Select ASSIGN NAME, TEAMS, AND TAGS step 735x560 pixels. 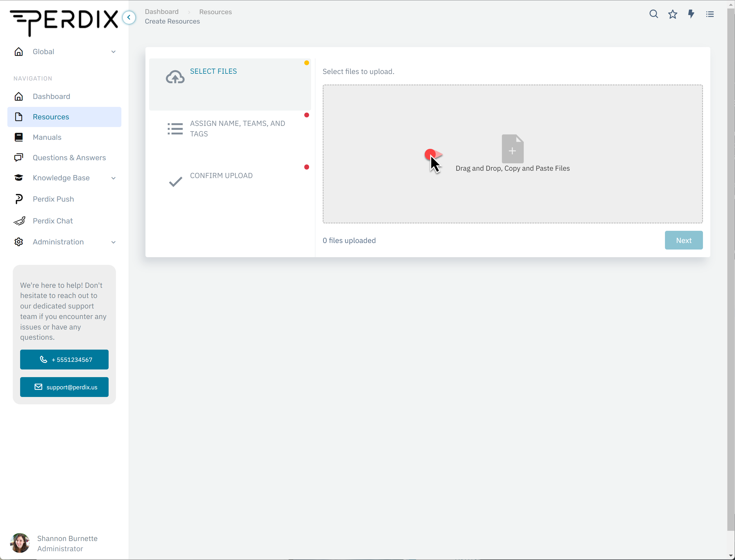pyautogui.click(x=230, y=137)
